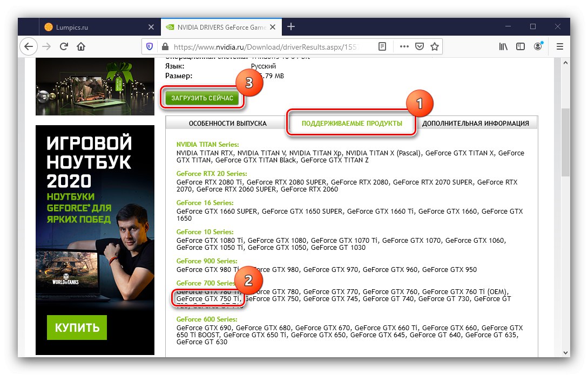
Task: Show sidebars toolbar icon
Action: click(x=521, y=46)
